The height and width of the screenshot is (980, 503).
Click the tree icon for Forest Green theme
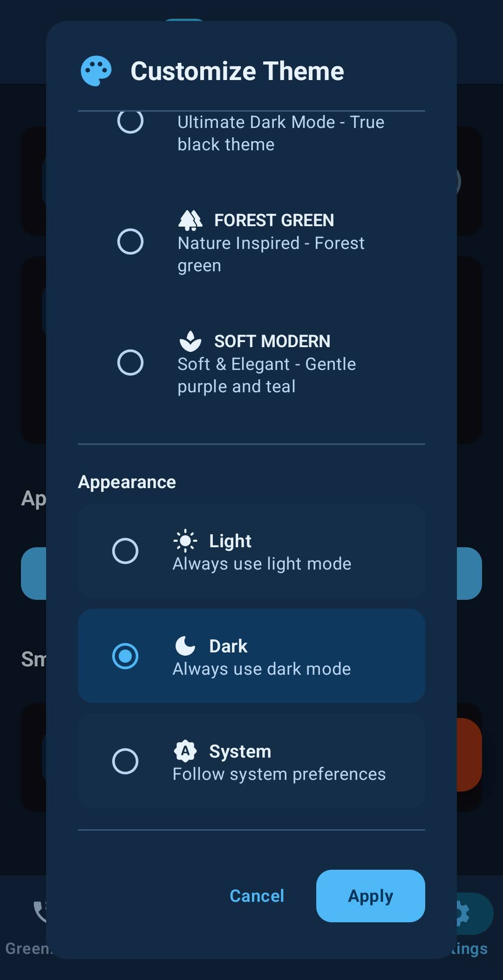click(x=190, y=220)
